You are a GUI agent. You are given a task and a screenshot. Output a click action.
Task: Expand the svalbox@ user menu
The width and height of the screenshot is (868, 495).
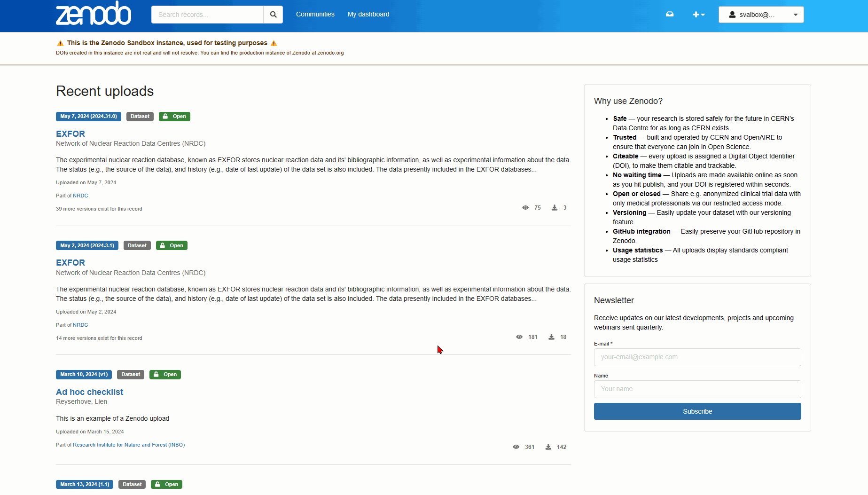[x=761, y=15]
